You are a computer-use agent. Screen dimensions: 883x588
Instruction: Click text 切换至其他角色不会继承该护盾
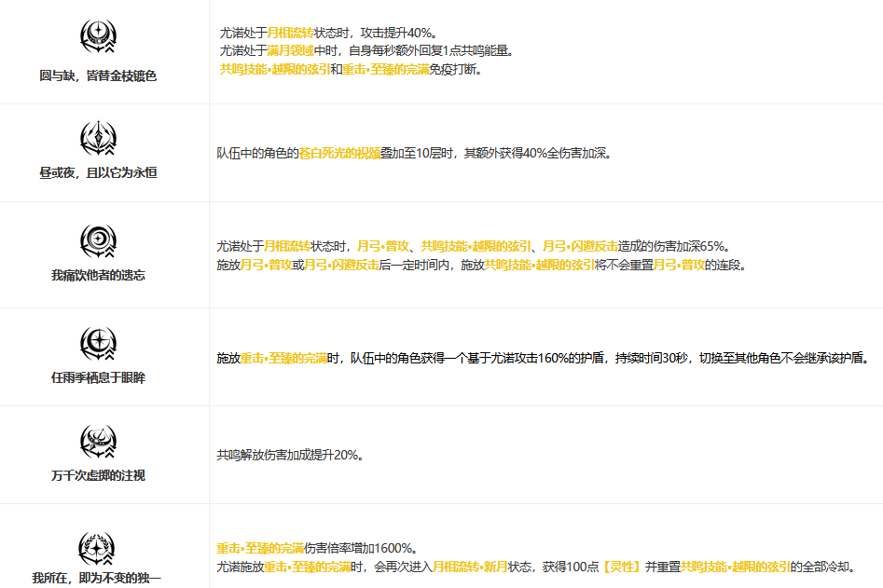785,358
